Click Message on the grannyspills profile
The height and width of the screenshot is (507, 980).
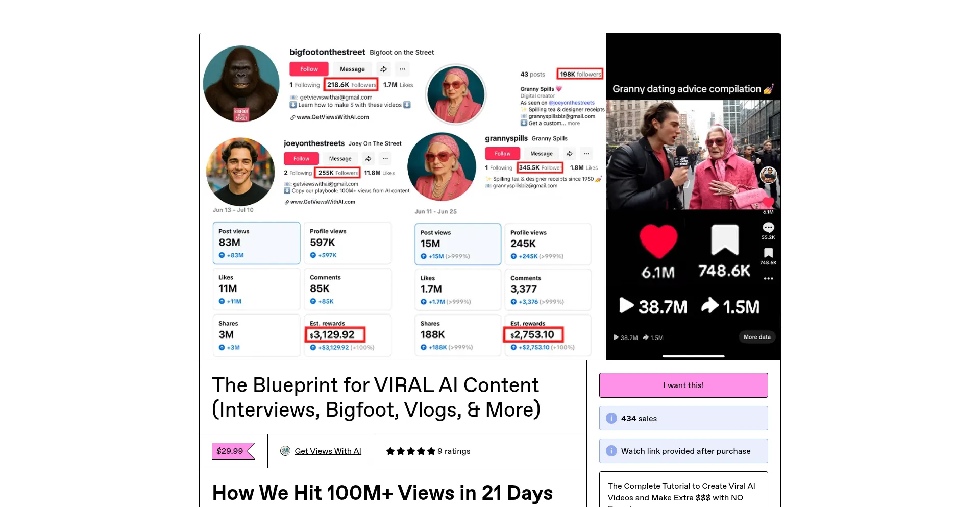pyautogui.click(x=541, y=154)
